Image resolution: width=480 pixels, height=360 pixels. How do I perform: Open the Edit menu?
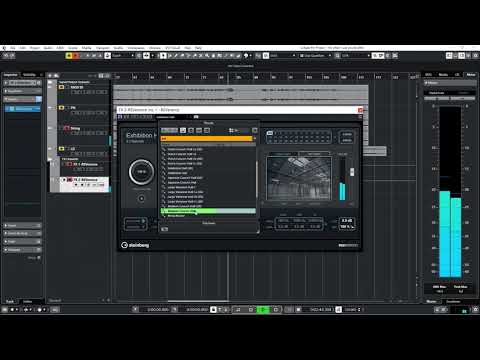tap(23, 48)
